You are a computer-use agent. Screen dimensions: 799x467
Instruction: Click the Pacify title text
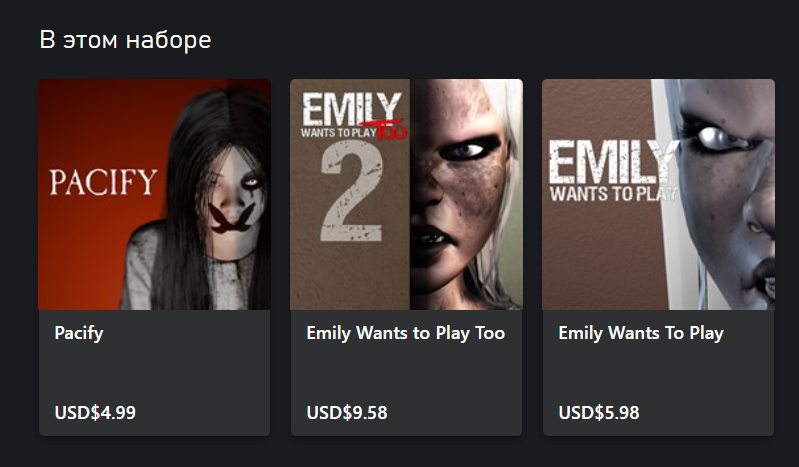(x=79, y=333)
